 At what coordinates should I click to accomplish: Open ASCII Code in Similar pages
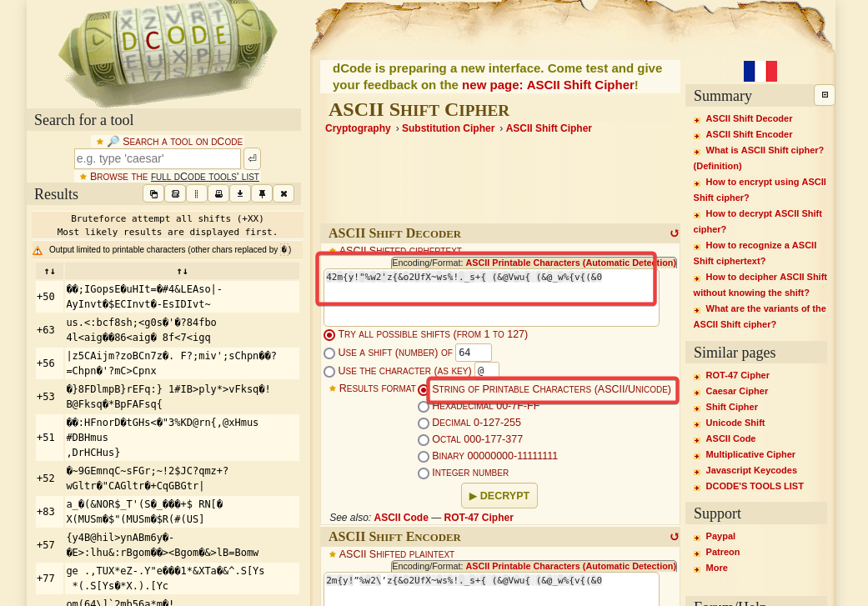[730, 438]
